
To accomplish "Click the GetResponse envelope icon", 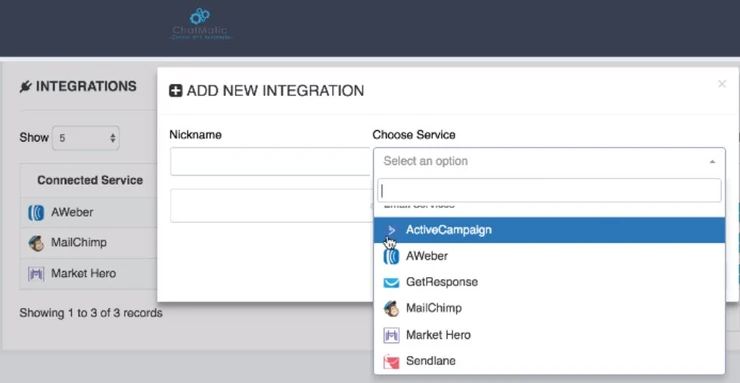I will 391,283.
